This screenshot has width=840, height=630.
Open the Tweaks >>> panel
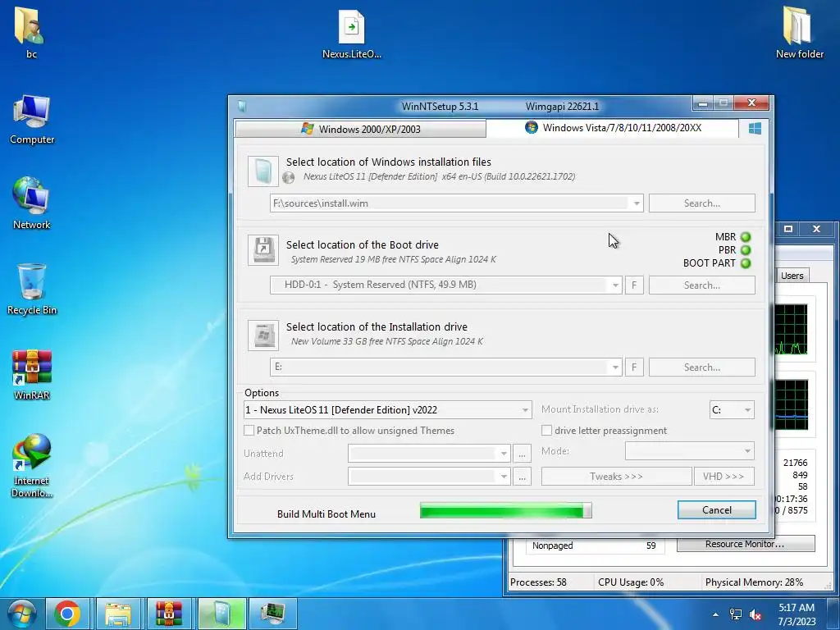click(616, 477)
